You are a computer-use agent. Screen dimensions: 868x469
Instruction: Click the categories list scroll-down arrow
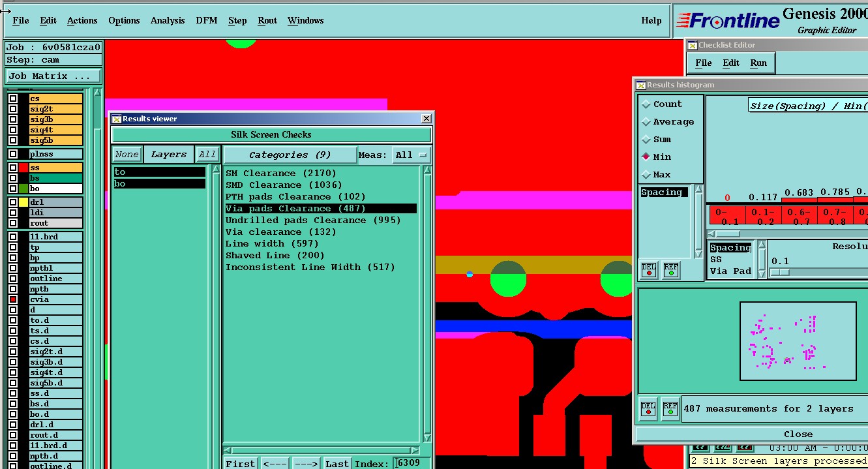click(427, 438)
